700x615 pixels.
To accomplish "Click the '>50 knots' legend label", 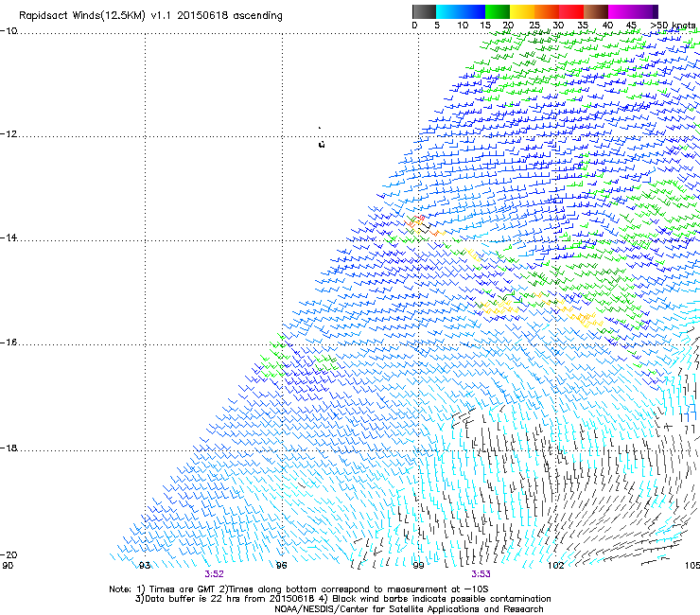I will click(x=673, y=26).
